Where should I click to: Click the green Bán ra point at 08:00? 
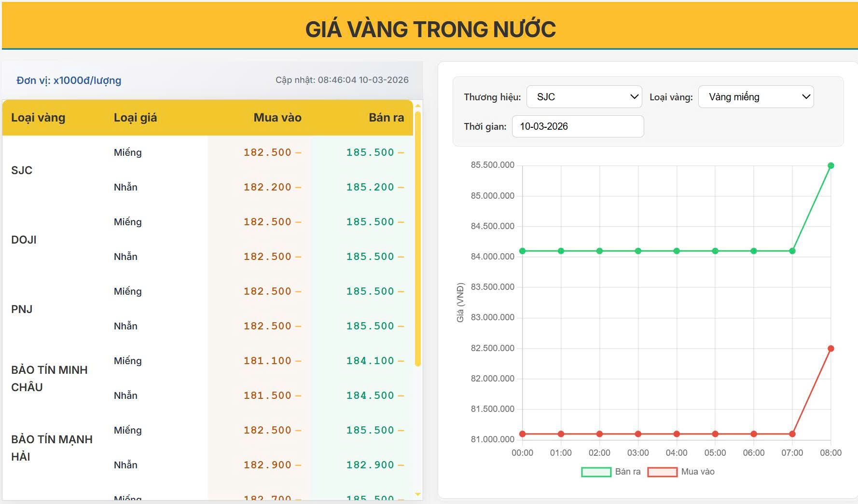(831, 165)
